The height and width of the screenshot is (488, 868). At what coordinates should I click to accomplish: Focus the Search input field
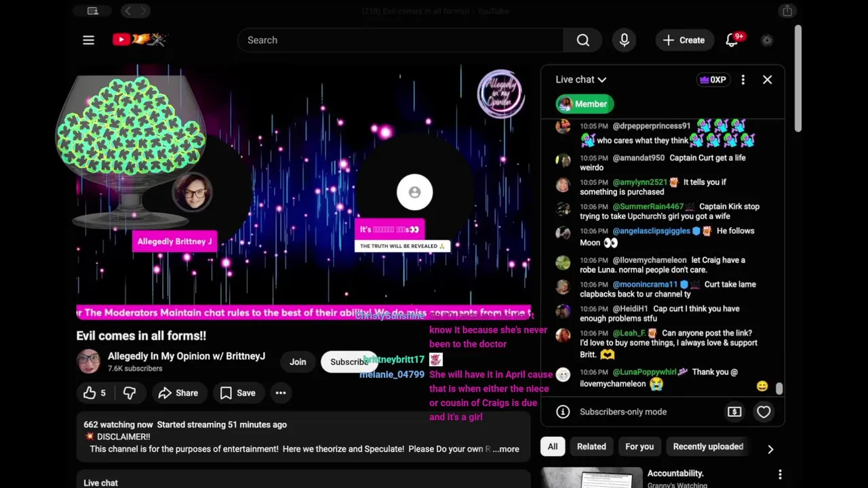[400, 40]
